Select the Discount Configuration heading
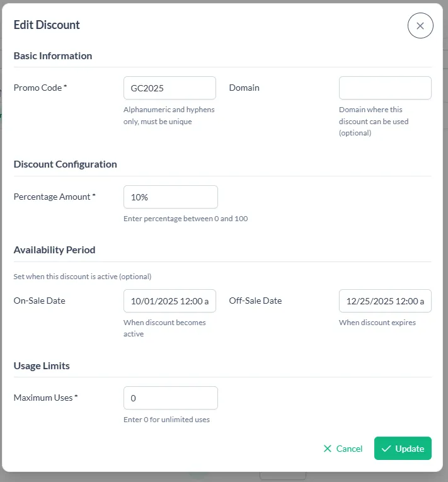The height and width of the screenshot is (482, 448). [65, 164]
